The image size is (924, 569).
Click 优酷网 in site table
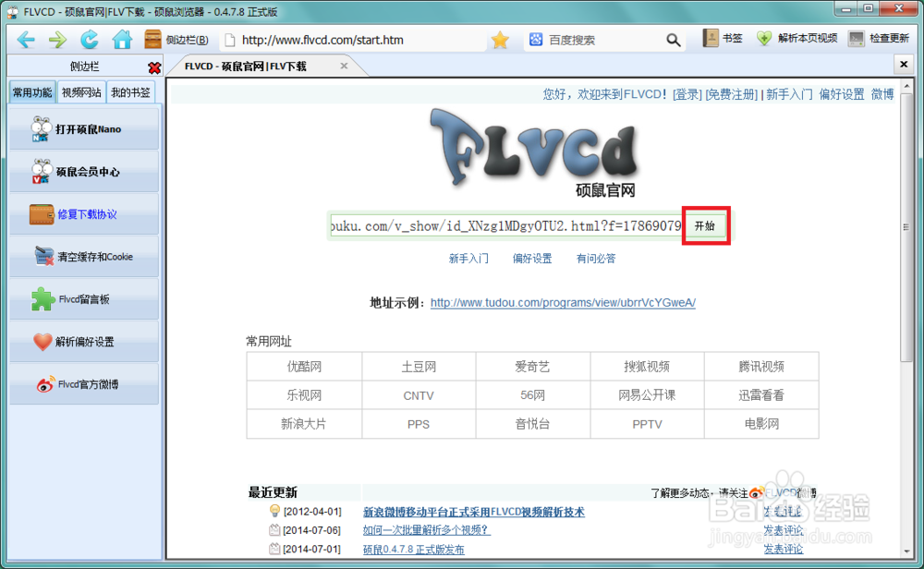coord(304,367)
